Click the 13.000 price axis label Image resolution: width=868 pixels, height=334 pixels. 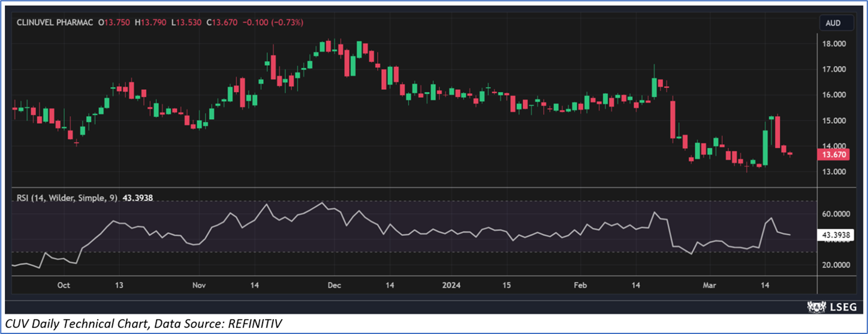[x=835, y=172]
